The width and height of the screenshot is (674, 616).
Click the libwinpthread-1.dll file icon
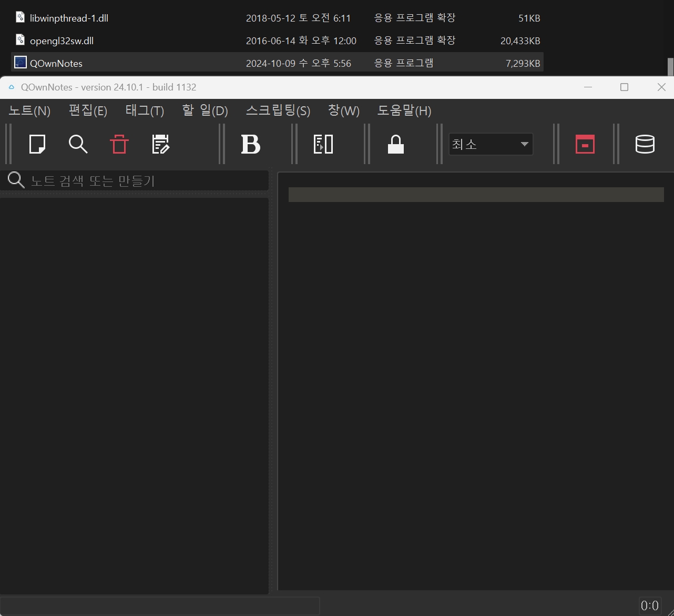click(x=20, y=17)
